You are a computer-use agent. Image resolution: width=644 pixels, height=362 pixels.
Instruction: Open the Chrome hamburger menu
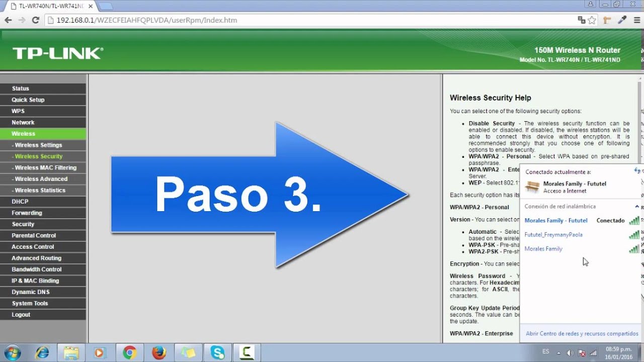[x=636, y=20]
